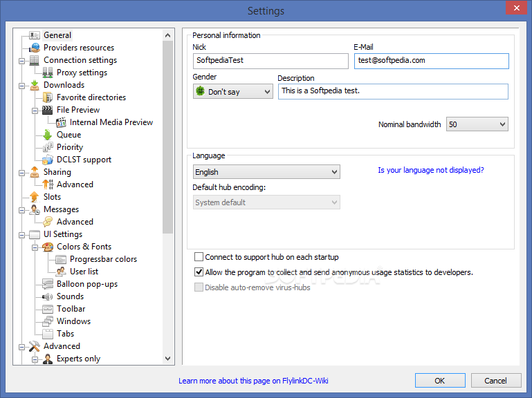This screenshot has height=398, width=532.
Task: Click the Favorite directories folder icon
Action: (48, 97)
